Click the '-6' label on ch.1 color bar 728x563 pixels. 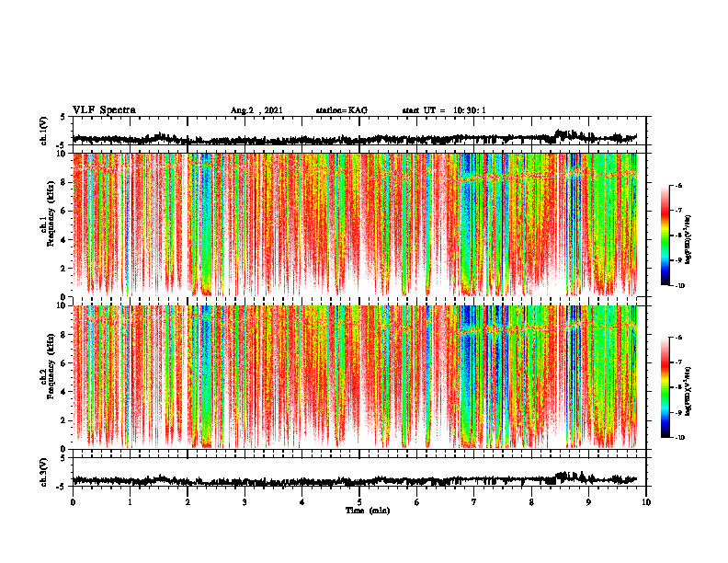pos(678,185)
